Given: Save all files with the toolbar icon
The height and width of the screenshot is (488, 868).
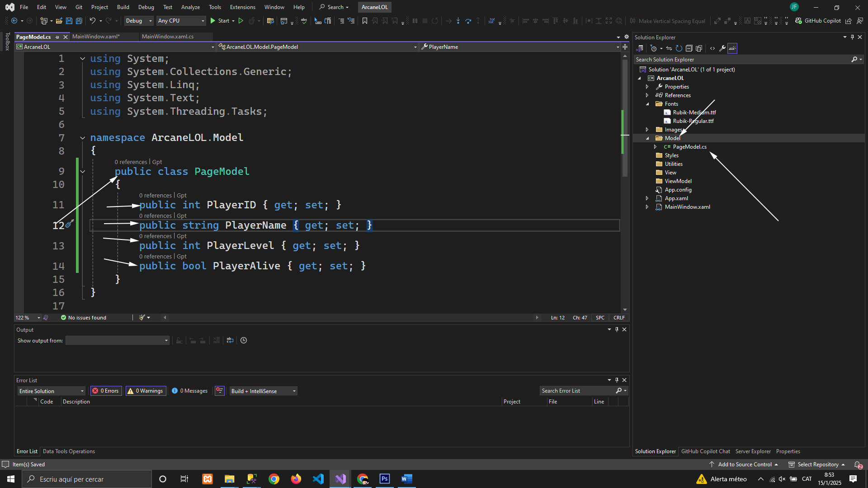Looking at the screenshot, I should tap(79, 21).
